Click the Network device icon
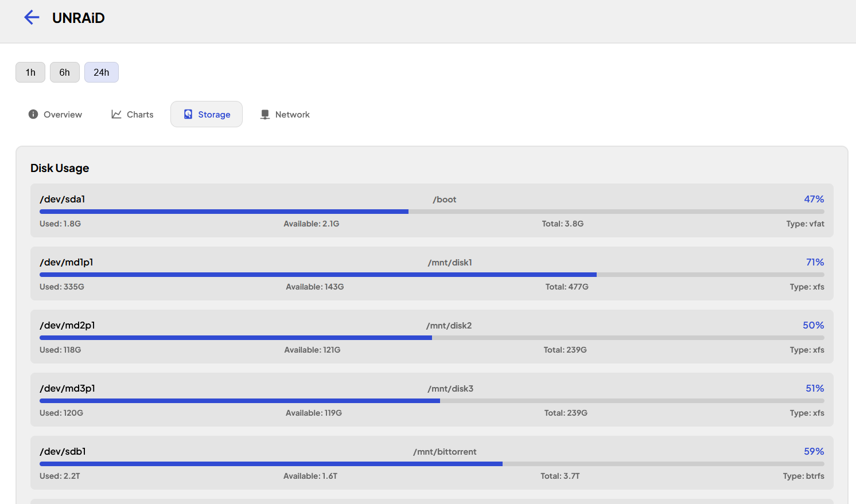This screenshot has height=504, width=856. [x=265, y=114]
